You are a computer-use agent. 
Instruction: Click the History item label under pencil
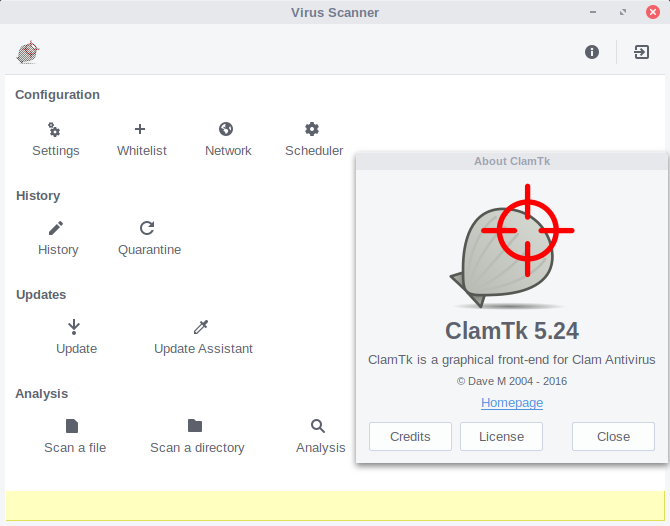coord(58,250)
